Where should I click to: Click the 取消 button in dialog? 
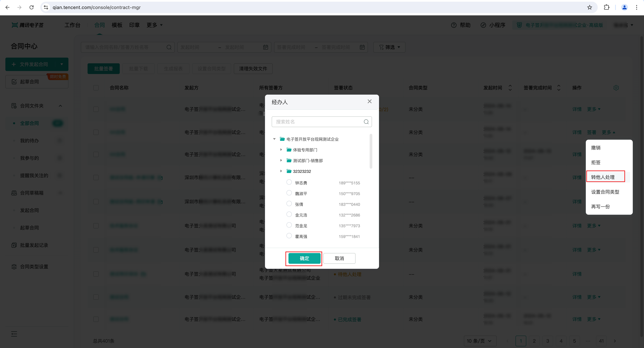pyautogui.click(x=339, y=258)
